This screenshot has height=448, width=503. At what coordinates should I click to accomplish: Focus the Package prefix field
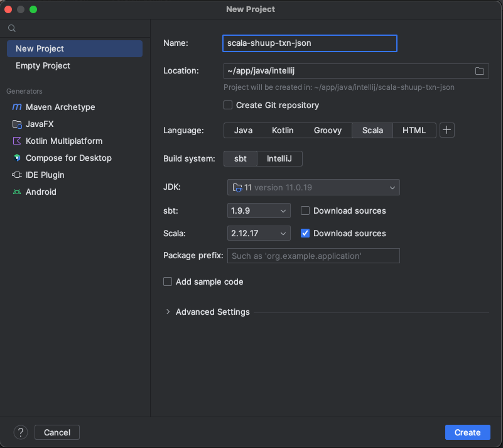(x=313, y=256)
